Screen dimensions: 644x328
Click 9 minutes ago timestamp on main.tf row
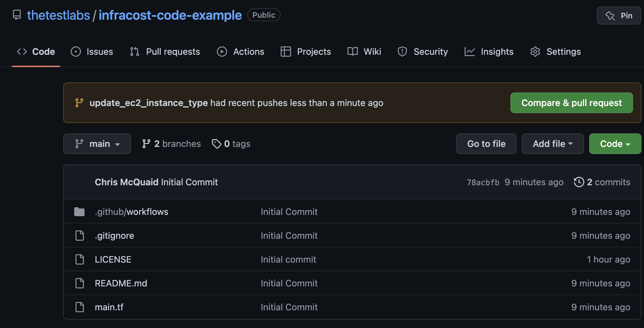601,307
